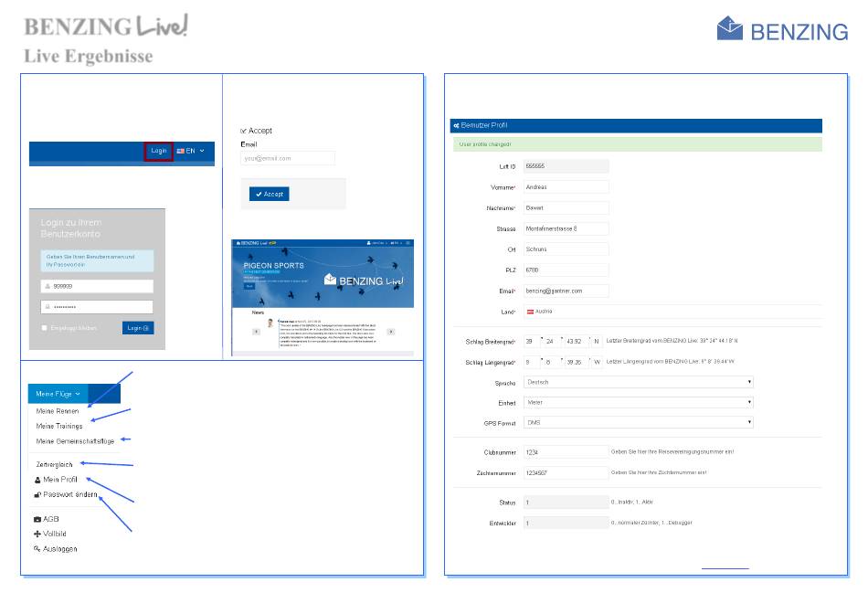
Task: Open the GPS Format dropdown showing DMS
Action: [x=639, y=423]
